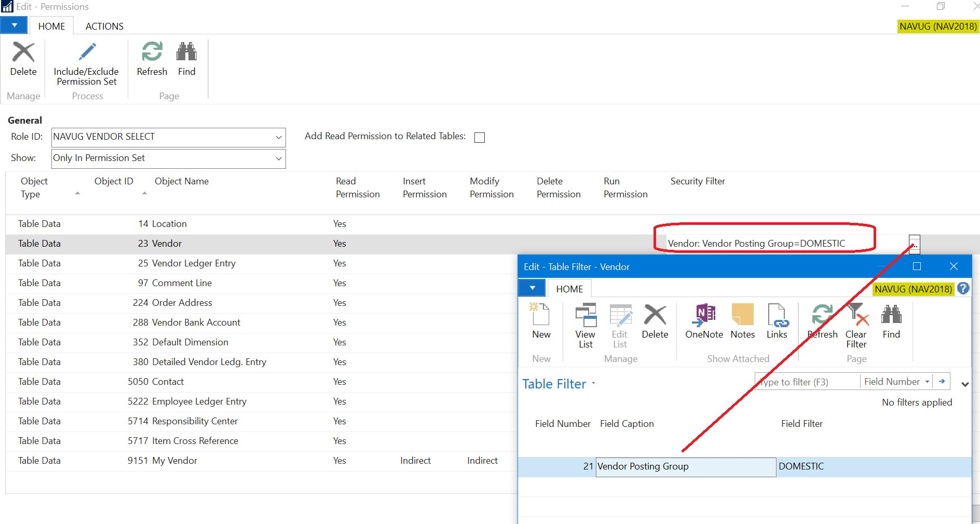This screenshot has width=980, height=524.
Task: Select the Vendor Ledger Entry row
Action: tap(261, 263)
